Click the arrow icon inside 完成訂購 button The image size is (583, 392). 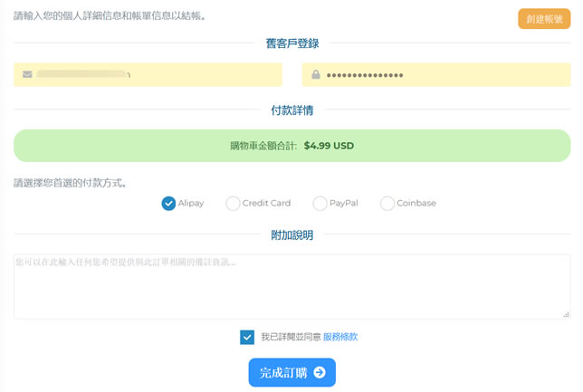(320, 373)
